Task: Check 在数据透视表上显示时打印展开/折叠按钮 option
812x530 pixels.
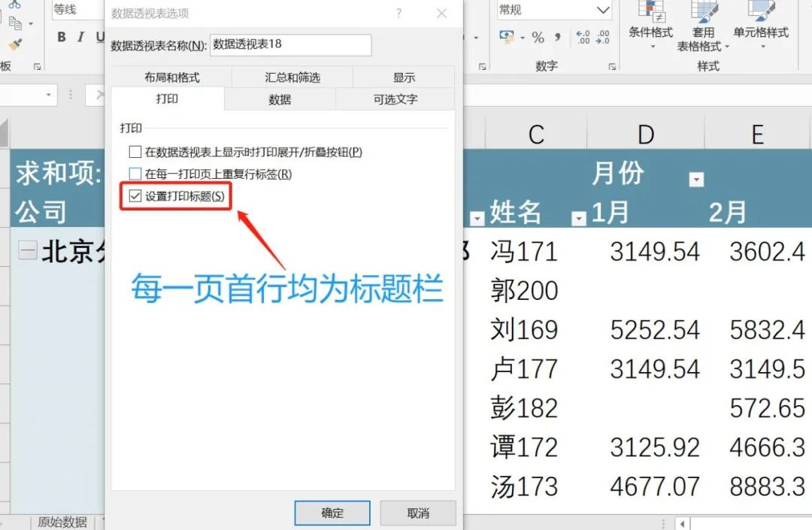Action: (135, 152)
